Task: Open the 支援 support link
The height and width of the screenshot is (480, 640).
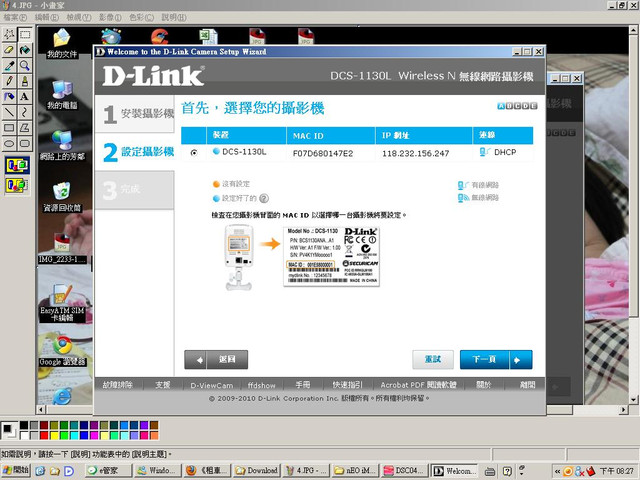Action: click(162, 385)
